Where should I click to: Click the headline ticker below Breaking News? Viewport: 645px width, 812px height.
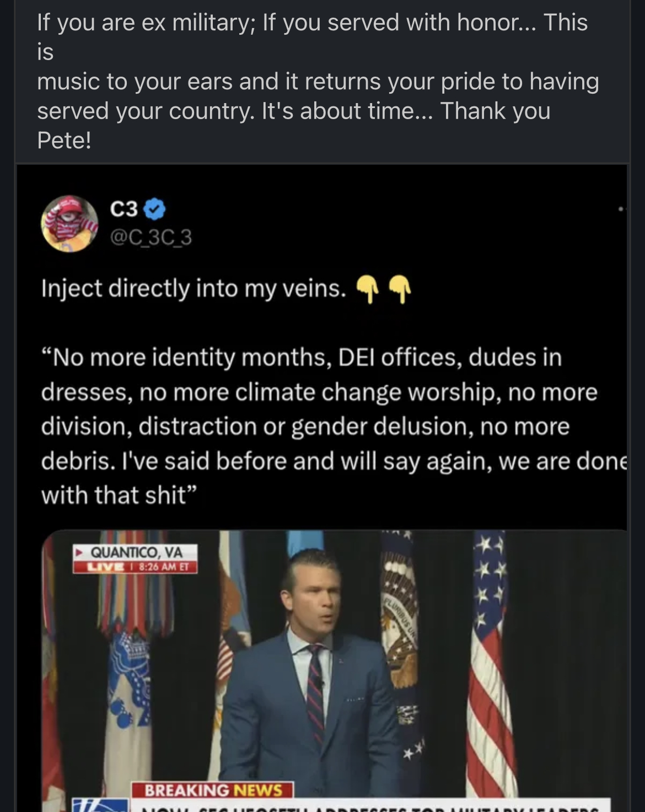369,807
